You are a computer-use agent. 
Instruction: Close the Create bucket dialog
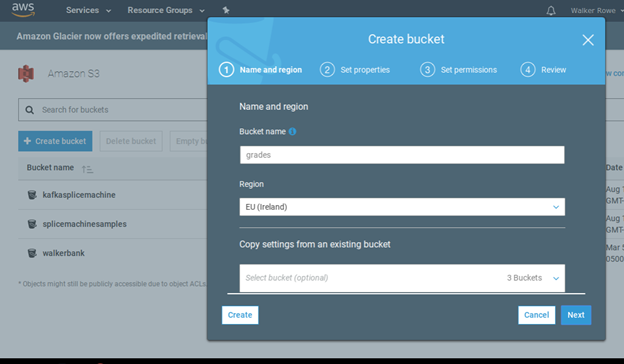588,40
